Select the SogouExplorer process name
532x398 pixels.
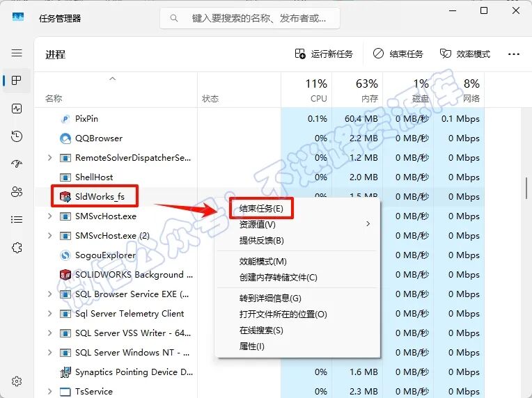click(106, 255)
